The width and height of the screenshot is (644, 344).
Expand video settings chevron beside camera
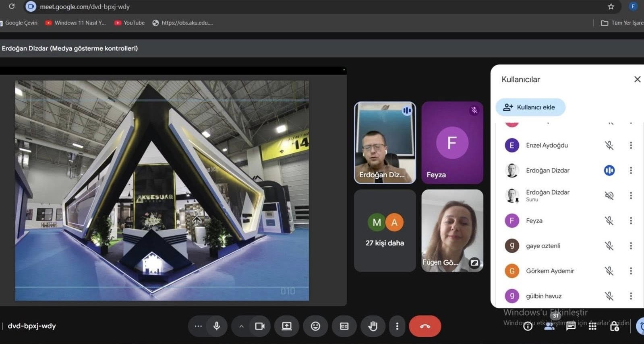click(x=241, y=326)
